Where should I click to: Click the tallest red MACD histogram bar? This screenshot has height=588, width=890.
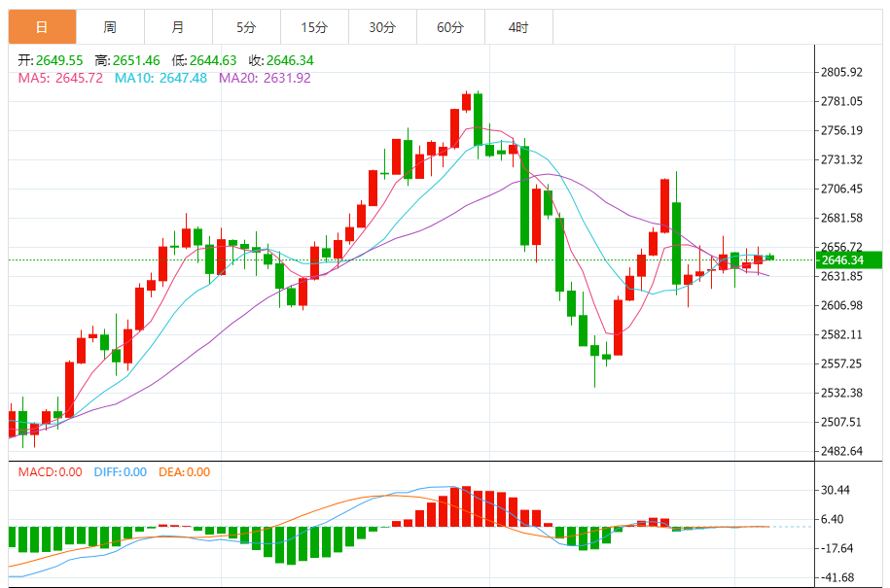click(x=467, y=506)
